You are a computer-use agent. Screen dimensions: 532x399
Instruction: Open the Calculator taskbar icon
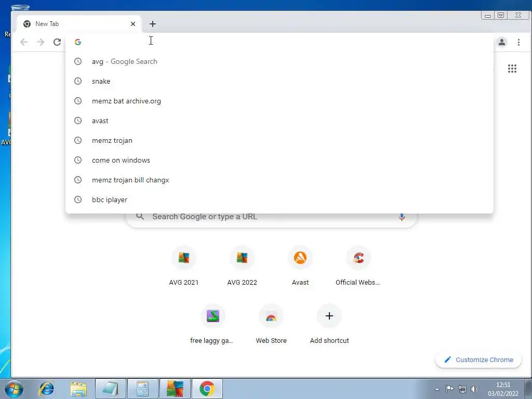142,389
